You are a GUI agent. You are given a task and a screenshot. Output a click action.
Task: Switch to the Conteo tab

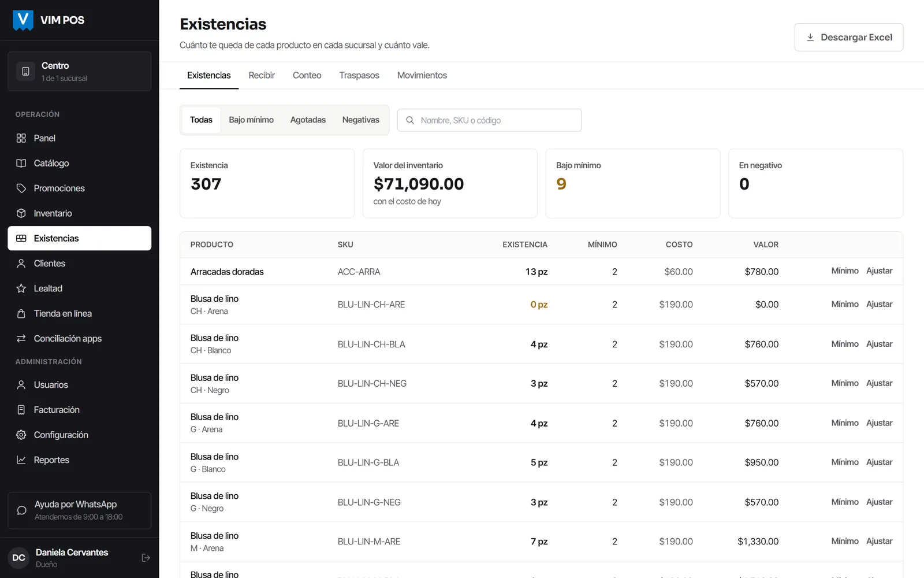click(x=307, y=75)
